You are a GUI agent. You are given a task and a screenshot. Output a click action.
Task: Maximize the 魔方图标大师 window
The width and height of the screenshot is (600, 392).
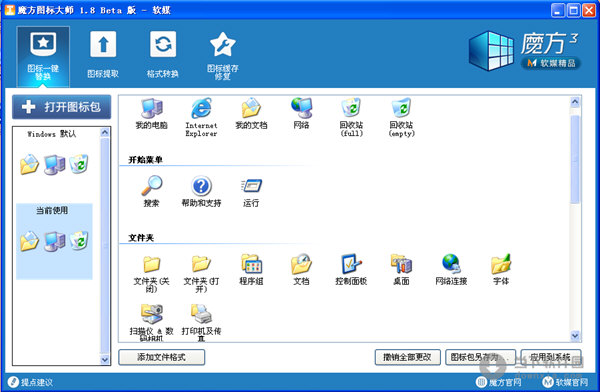(573, 10)
